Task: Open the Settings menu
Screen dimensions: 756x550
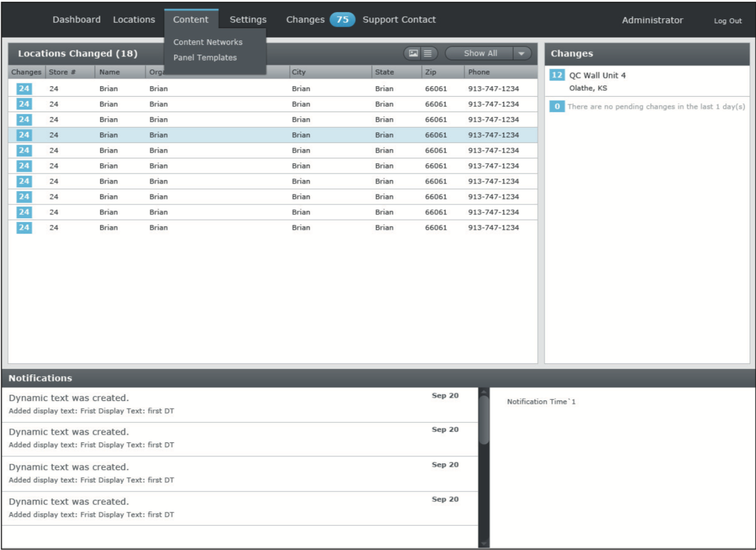Action: coord(248,19)
